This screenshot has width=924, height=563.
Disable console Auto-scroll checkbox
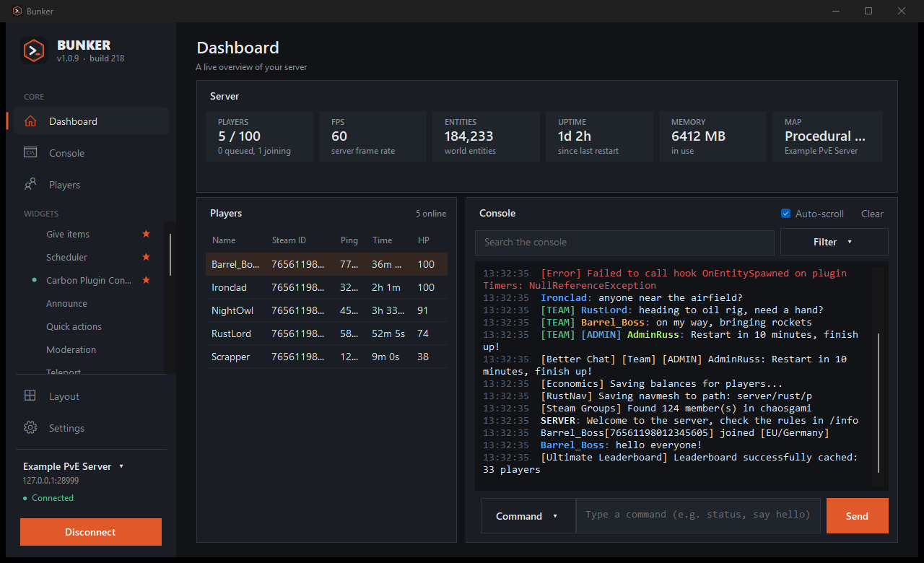[x=786, y=214]
